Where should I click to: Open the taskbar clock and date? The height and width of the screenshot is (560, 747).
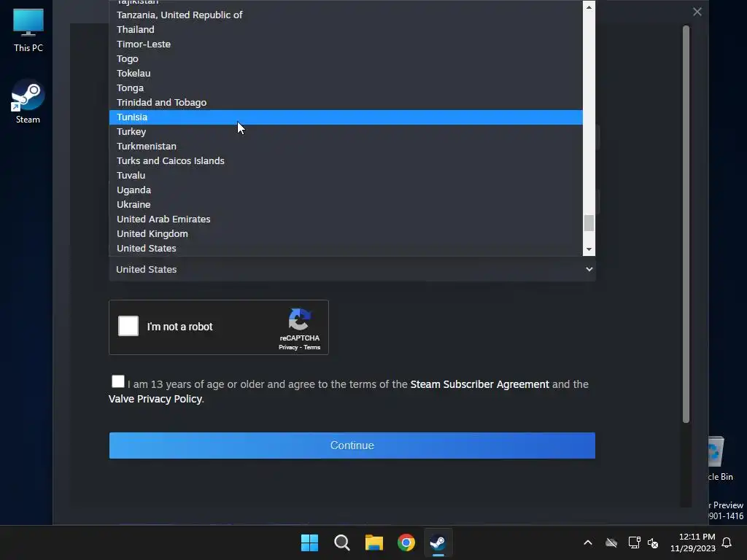click(x=693, y=542)
